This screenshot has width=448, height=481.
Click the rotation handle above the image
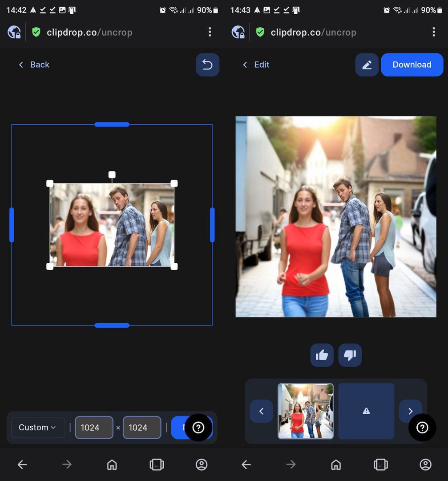(x=112, y=175)
